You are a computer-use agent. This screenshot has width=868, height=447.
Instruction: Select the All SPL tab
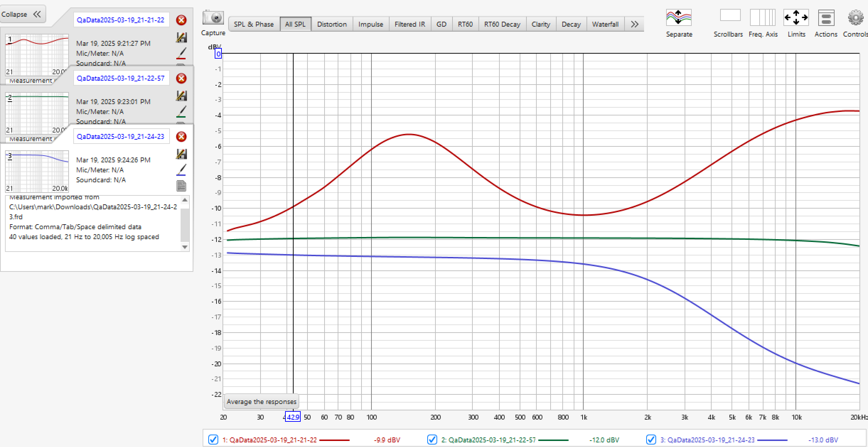click(295, 24)
